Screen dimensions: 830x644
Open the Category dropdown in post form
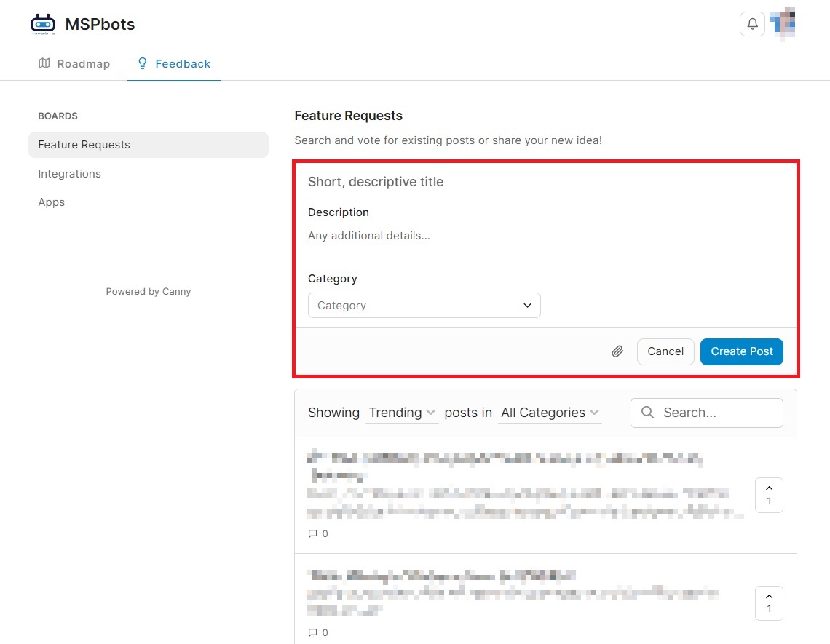click(424, 306)
